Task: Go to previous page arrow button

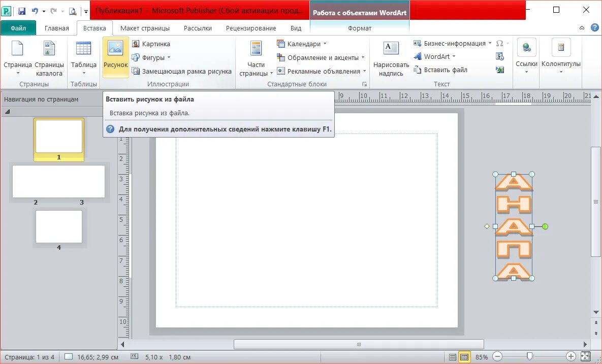Action: pyautogui.click(x=596, y=322)
